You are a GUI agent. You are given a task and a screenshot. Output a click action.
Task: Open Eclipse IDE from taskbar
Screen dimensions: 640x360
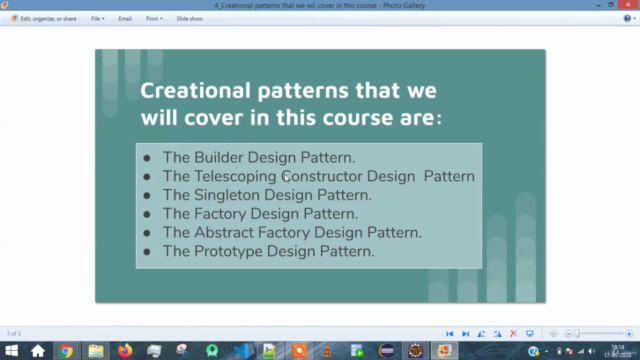[387, 351]
